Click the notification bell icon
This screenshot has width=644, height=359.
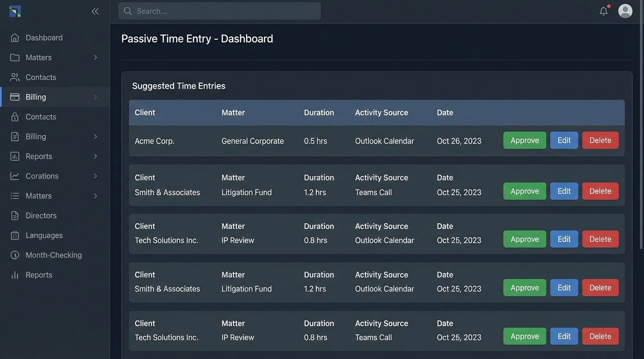pyautogui.click(x=603, y=11)
